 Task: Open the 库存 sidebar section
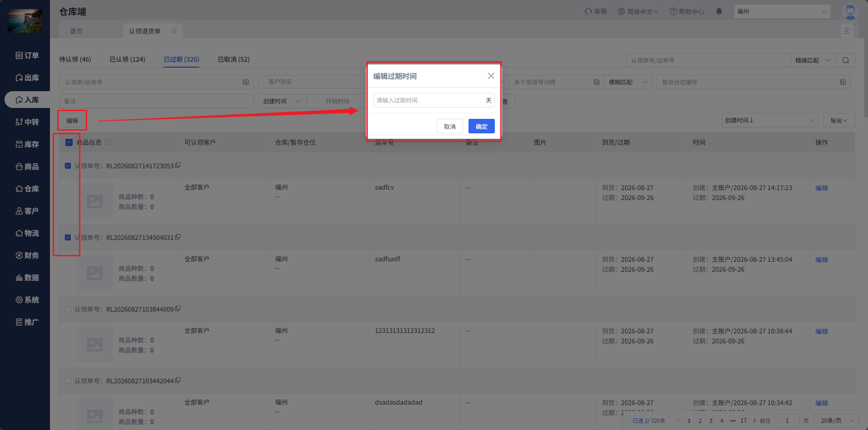[27, 144]
